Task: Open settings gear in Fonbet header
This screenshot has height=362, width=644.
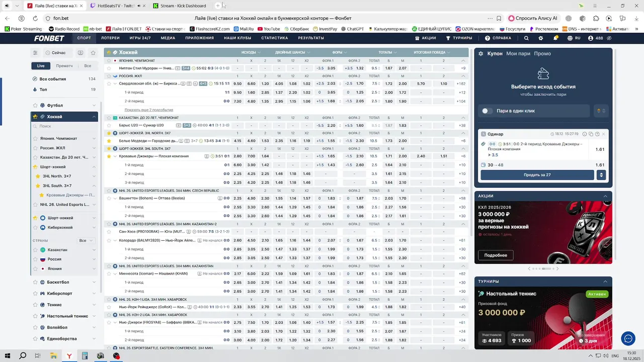Action: point(541,38)
